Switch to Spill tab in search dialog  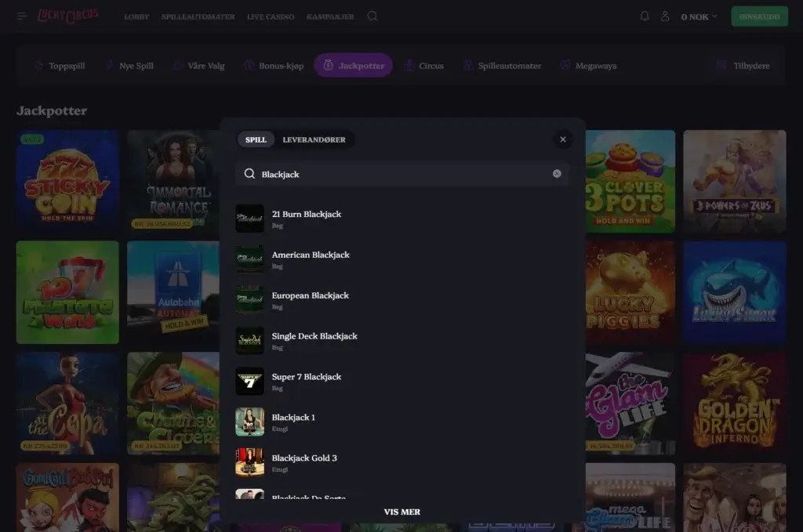click(x=256, y=139)
